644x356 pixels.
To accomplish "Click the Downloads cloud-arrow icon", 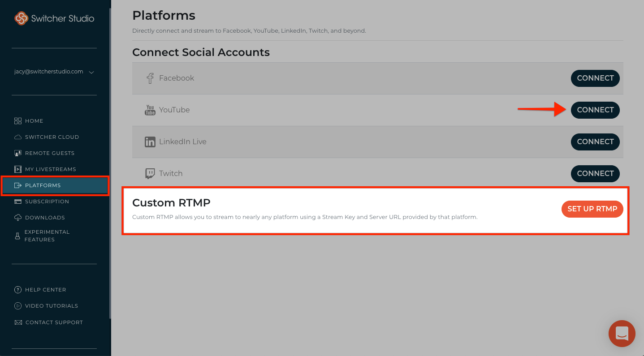I will point(18,218).
